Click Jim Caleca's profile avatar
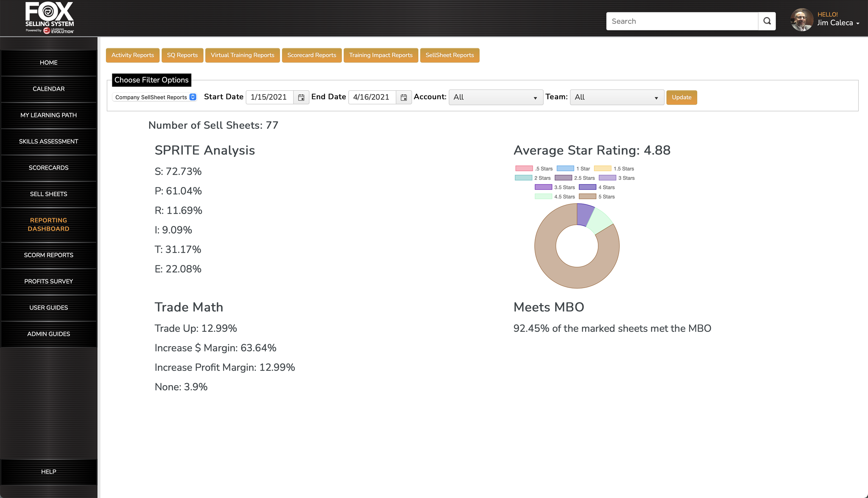This screenshot has height=498, width=868. [801, 19]
